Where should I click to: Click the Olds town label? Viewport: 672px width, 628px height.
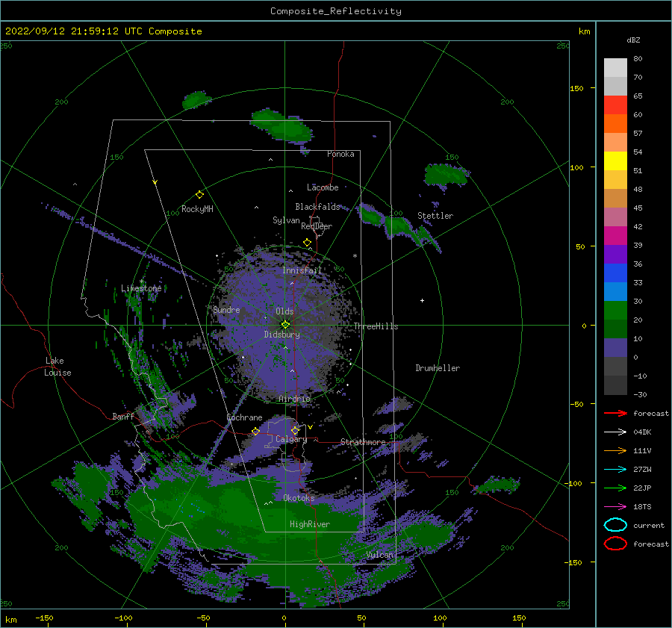click(284, 311)
